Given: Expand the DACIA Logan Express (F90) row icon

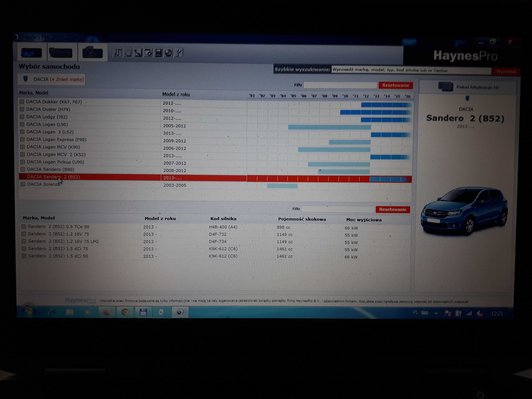Looking at the screenshot, I should [22, 139].
